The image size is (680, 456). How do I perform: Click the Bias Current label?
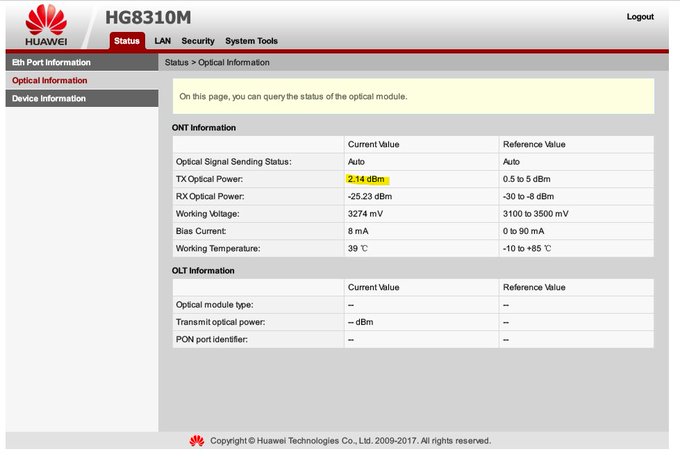click(x=201, y=231)
